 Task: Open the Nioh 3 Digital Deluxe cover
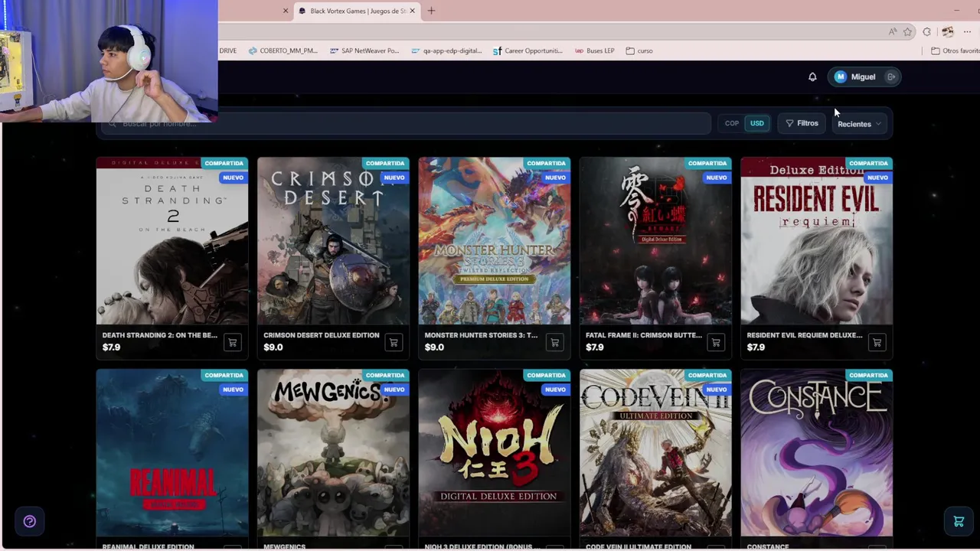(495, 453)
